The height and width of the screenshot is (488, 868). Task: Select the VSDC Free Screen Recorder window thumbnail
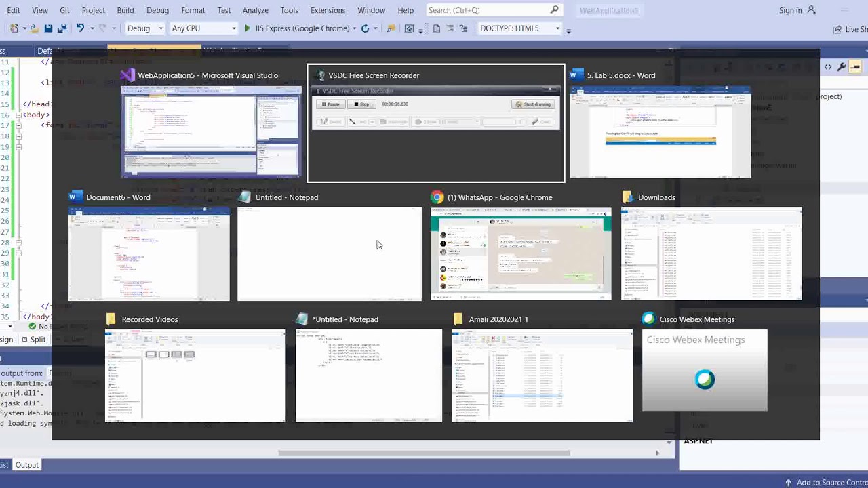(x=436, y=123)
